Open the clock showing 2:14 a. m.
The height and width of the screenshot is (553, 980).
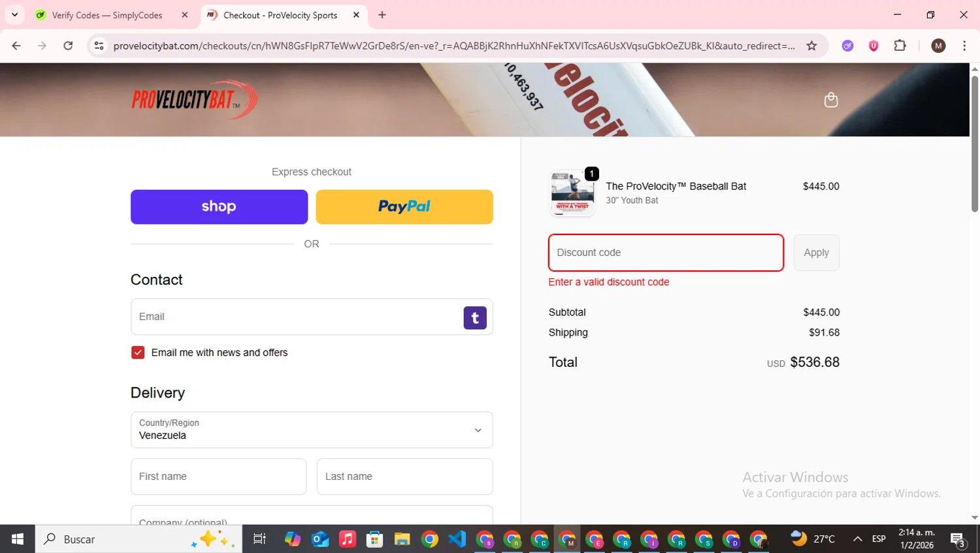coord(917,539)
